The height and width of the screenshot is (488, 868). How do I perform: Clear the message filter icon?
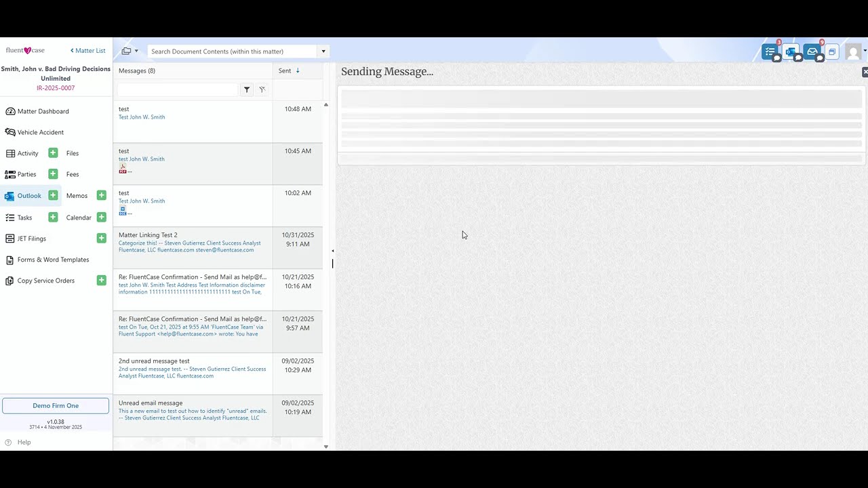pyautogui.click(x=262, y=89)
